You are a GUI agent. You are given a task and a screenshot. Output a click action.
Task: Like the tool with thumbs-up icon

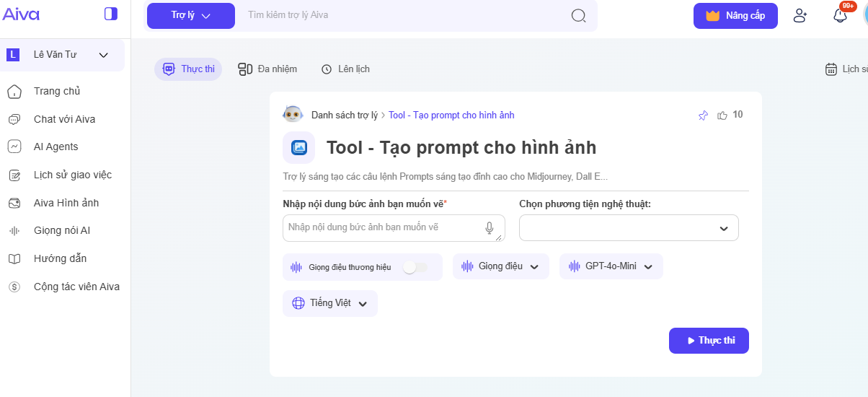pyautogui.click(x=722, y=115)
